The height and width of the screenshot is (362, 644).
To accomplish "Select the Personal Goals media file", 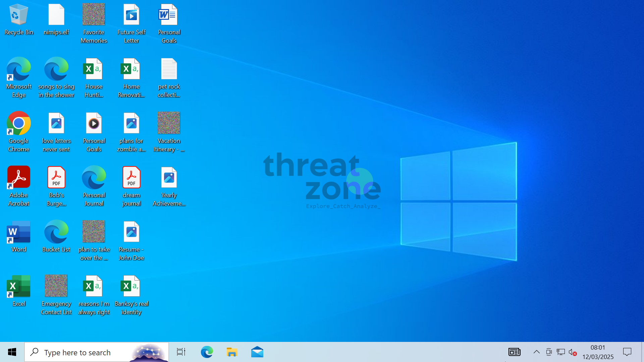I will 94,132.
